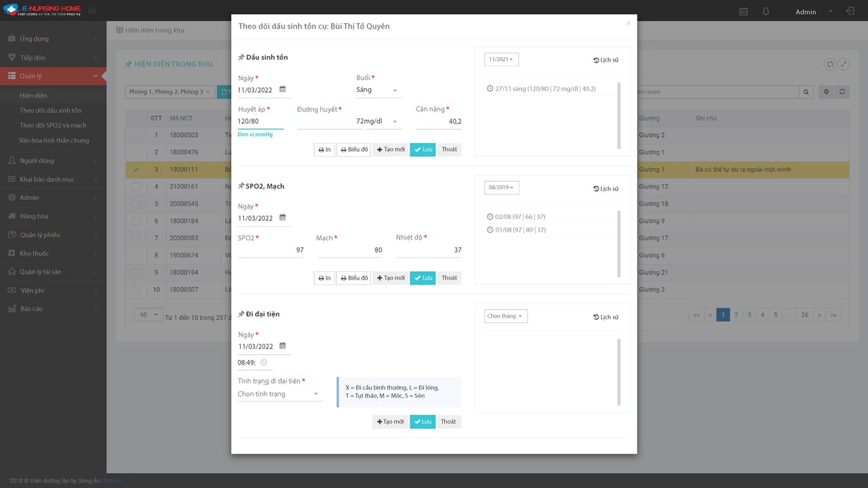Open date picker icon in SPO2, Mạch section
Screen dimensions: 868x488
[283, 218]
